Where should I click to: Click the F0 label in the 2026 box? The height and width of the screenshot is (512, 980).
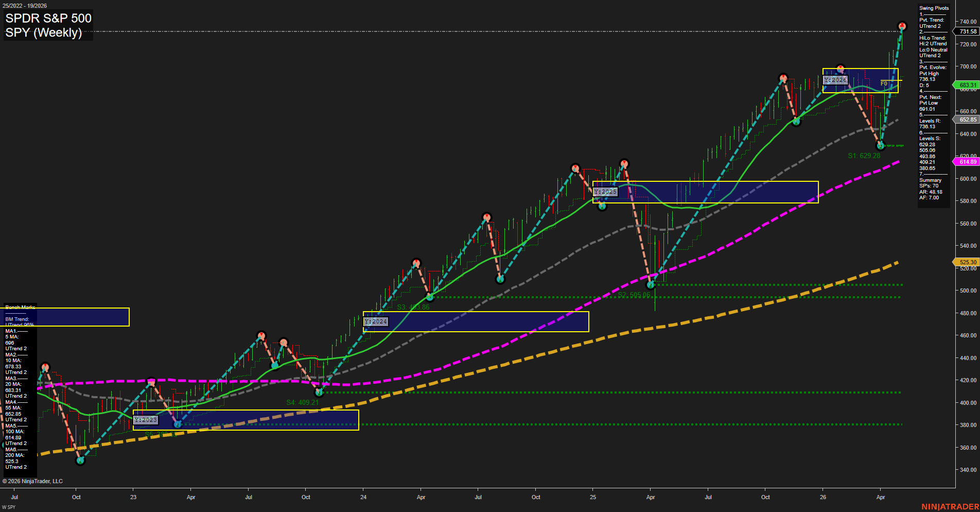pyautogui.click(x=884, y=83)
